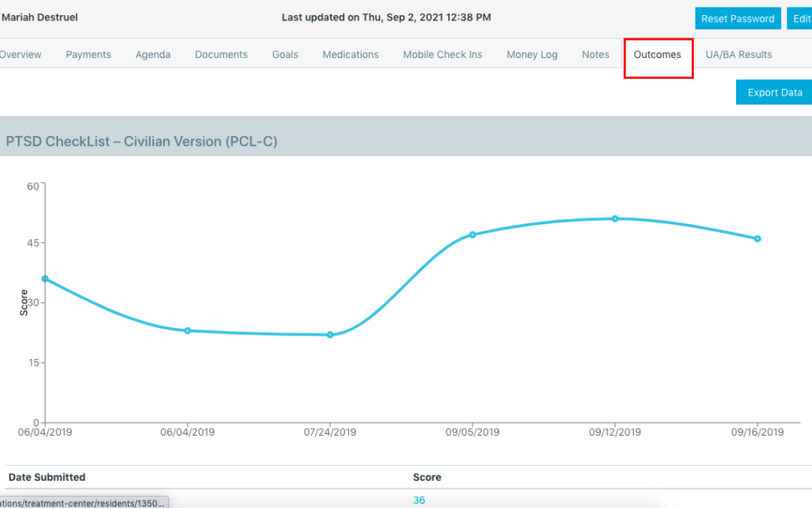This screenshot has height=508, width=812.
Task: Select the highlighted Outcomes tab
Action: pyautogui.click(x=657, y=54)
